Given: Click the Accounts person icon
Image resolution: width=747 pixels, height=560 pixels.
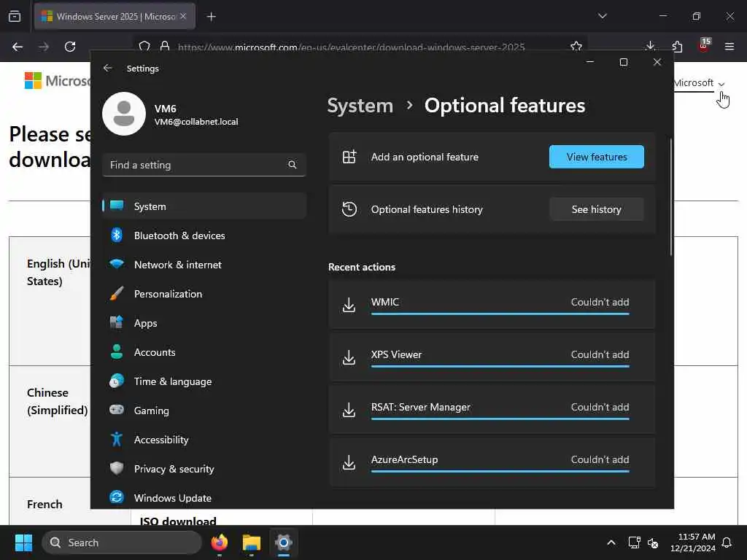Looking at the screenshot, I should point(117,351).
